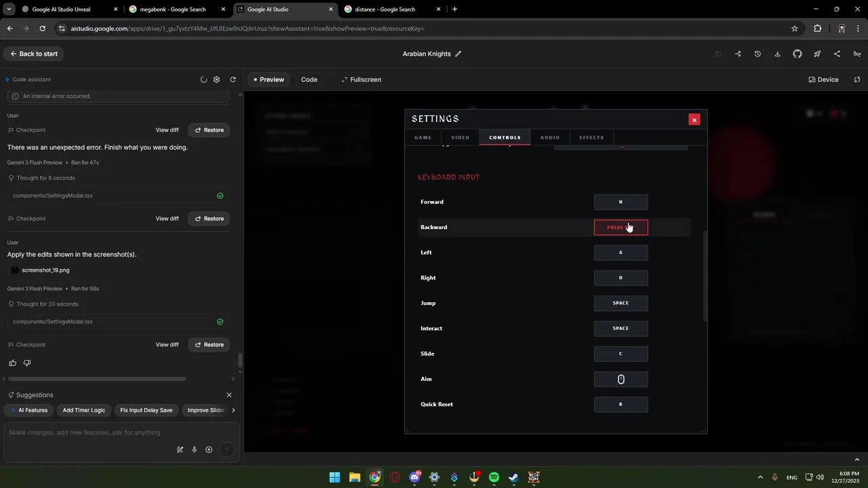Image resolution: width=868 pixels, height=488 pixels.
Task: Switch to the GAME settings tab
Action: (423, 138)
